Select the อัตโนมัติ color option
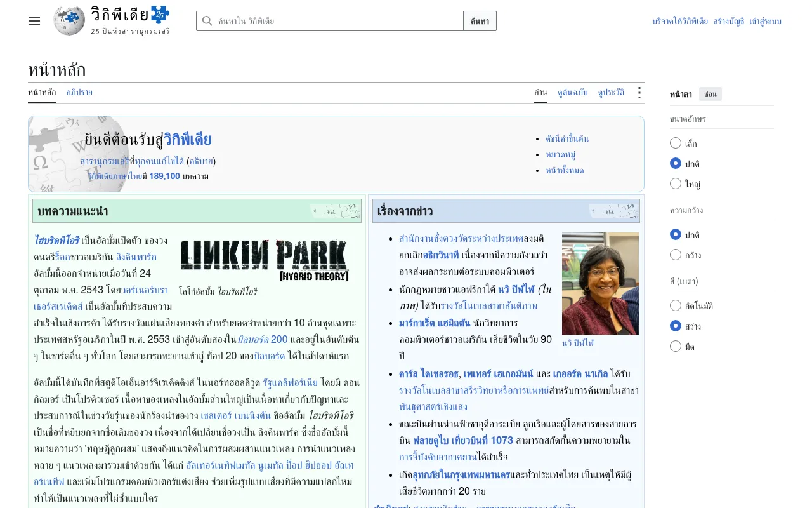This screenshot has width=812, height=508. [x=676, y=305]
